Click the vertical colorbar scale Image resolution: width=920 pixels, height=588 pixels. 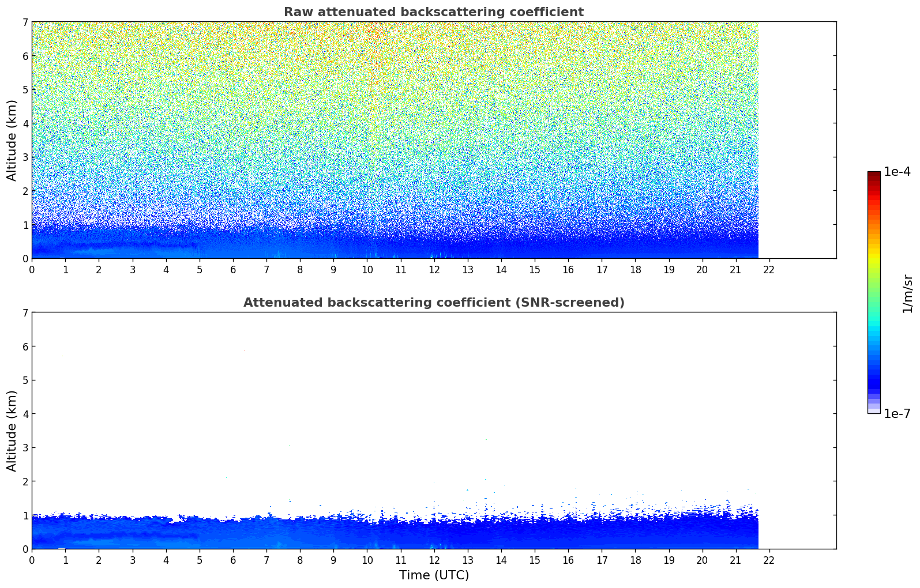[874, 292]
